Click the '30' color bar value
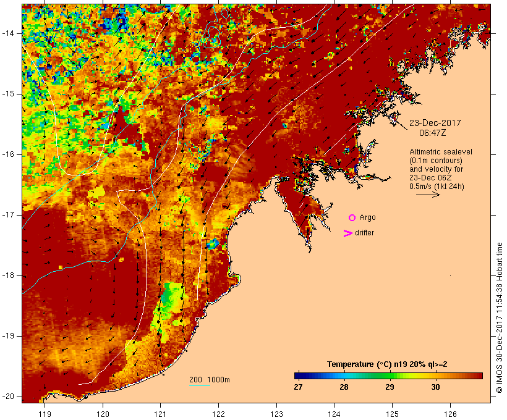The width and height of the screenshot is (507, 420). point(435,387)
